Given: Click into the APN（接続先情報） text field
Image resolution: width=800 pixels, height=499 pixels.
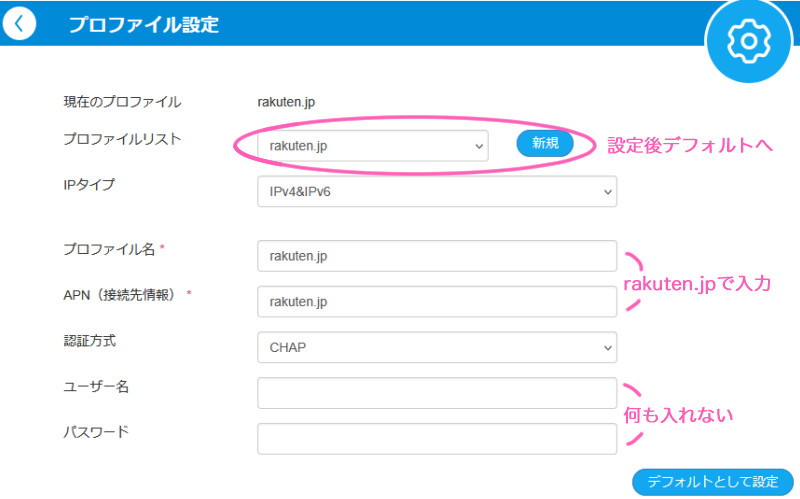Looking at the screenshot, I should pos(436,301).
